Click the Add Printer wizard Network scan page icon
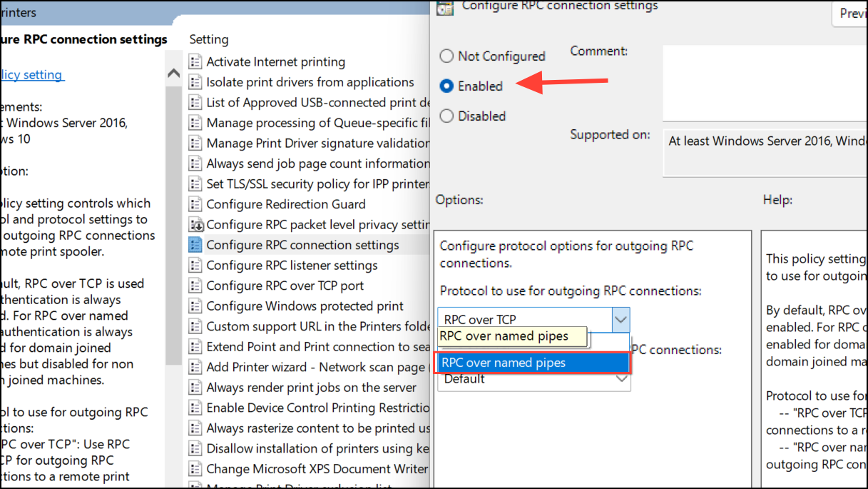Screen dimensions: 868x489 (x=195, y=367)
